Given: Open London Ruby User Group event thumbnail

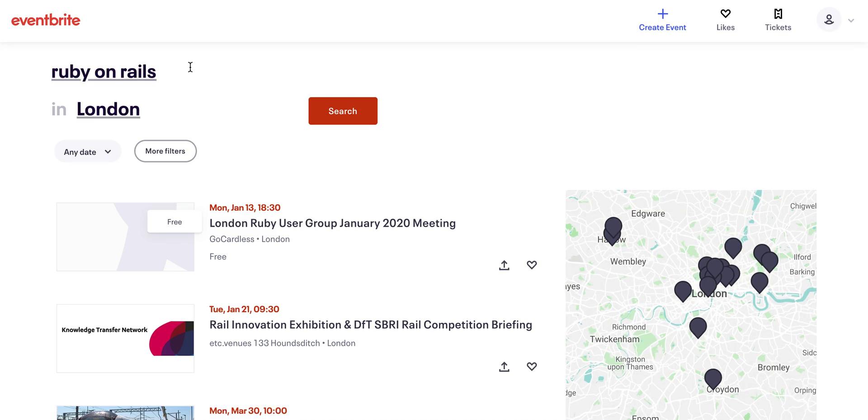Looking at the screenshot, I should pyautogui.click(x=125, y=237).
